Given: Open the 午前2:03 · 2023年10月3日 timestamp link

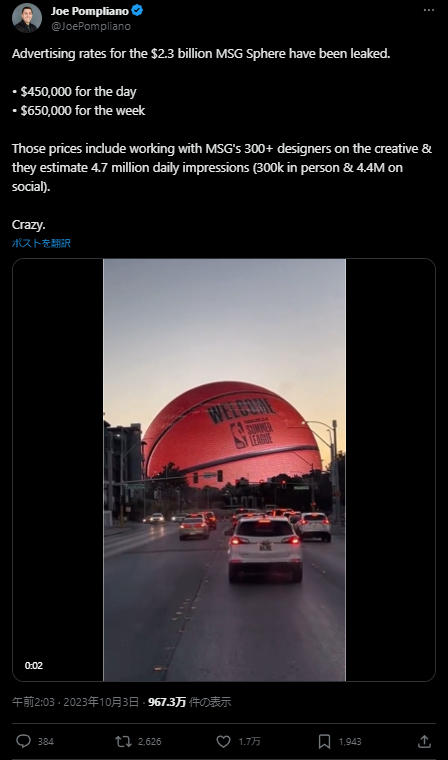Looking at the screenshot, I should (x=75, y=702).
